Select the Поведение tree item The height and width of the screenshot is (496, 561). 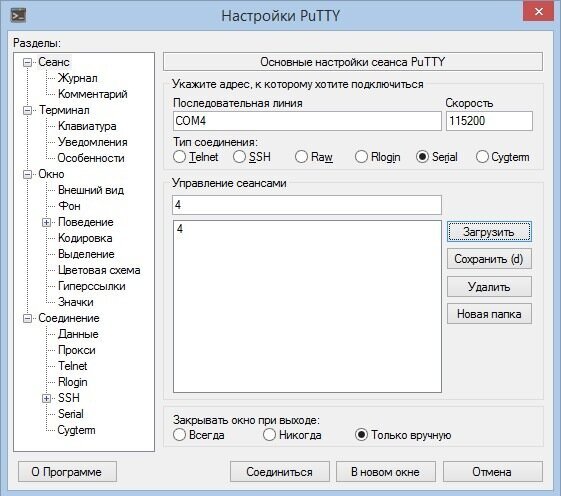86,222
